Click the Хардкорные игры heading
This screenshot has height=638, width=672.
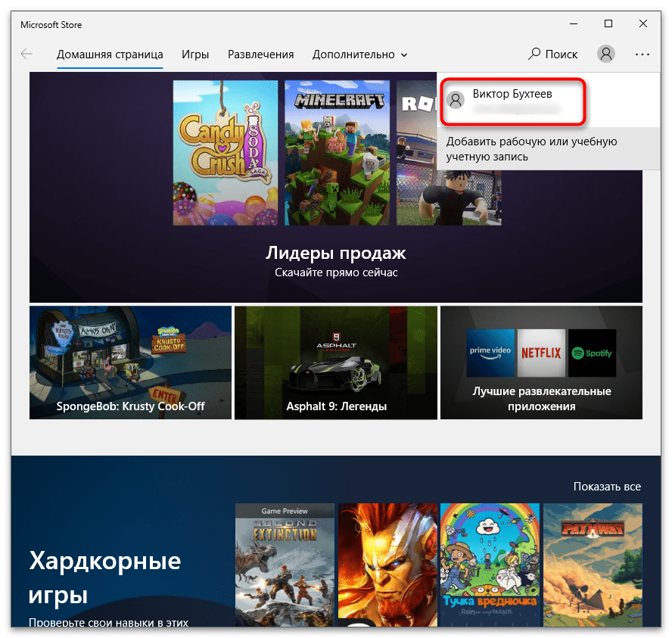[x=104, y=577]
